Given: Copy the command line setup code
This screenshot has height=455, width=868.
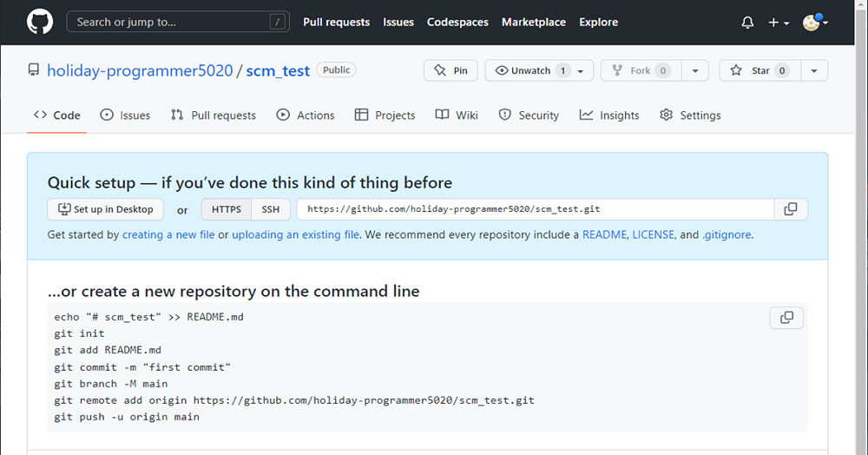Looking at the screenshot, I should [x=786, y=318].
